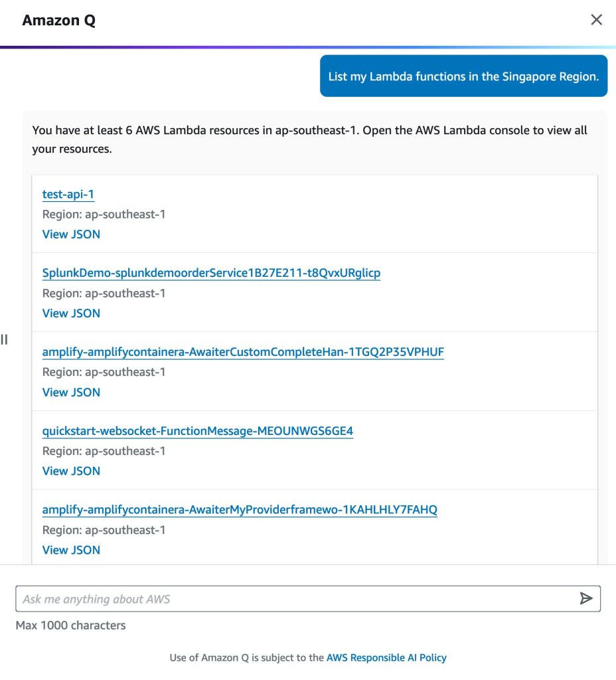This screenshot has width=616, height=680.
Task: View JSON for test-api-1
Action: (x=71, y=234)
